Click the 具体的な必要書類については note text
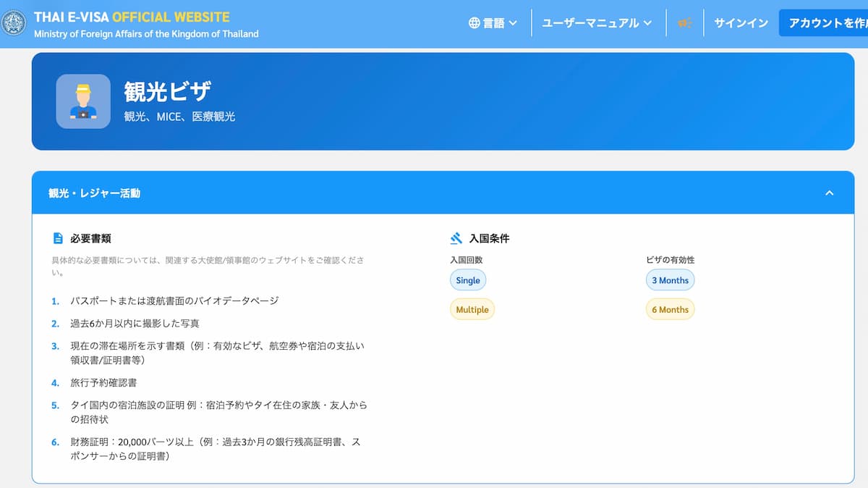The width and height of the screenshot is (868, 488). [208, 266]
